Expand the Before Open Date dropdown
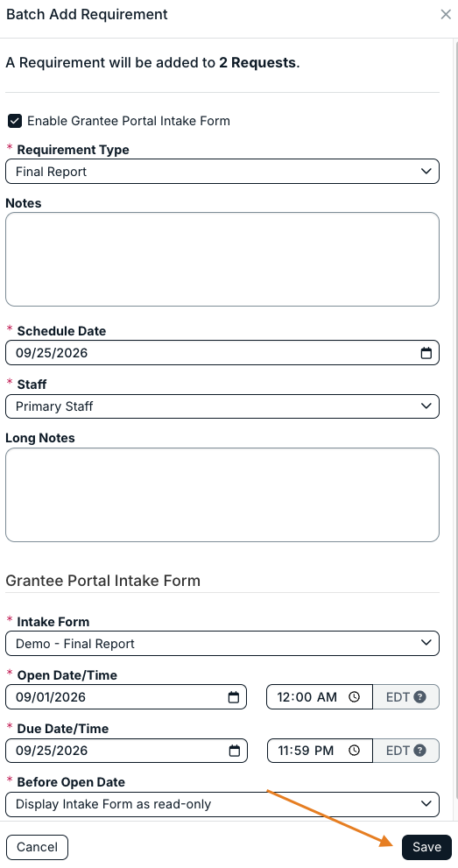458x868 pixels. click(x=222, y=804)
